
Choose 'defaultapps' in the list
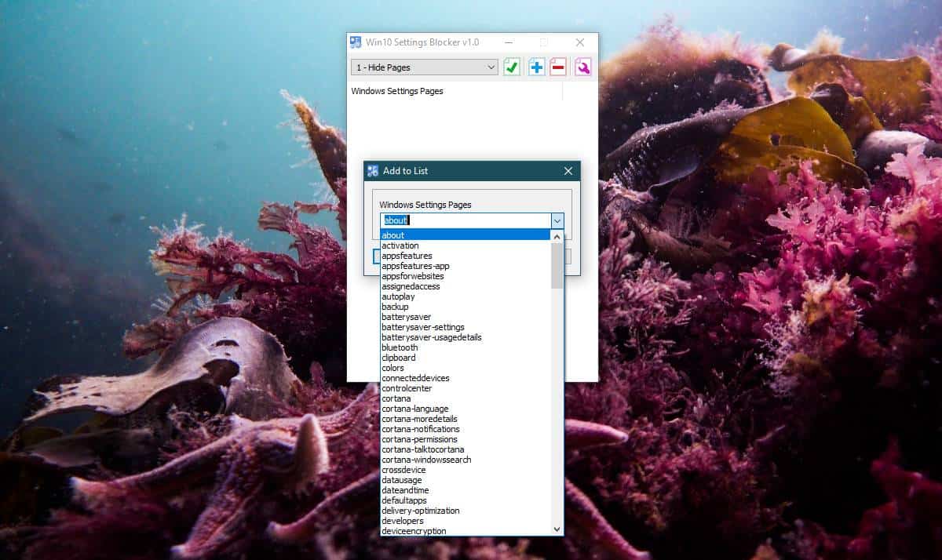pyautogui.click(x=466, y=500)
